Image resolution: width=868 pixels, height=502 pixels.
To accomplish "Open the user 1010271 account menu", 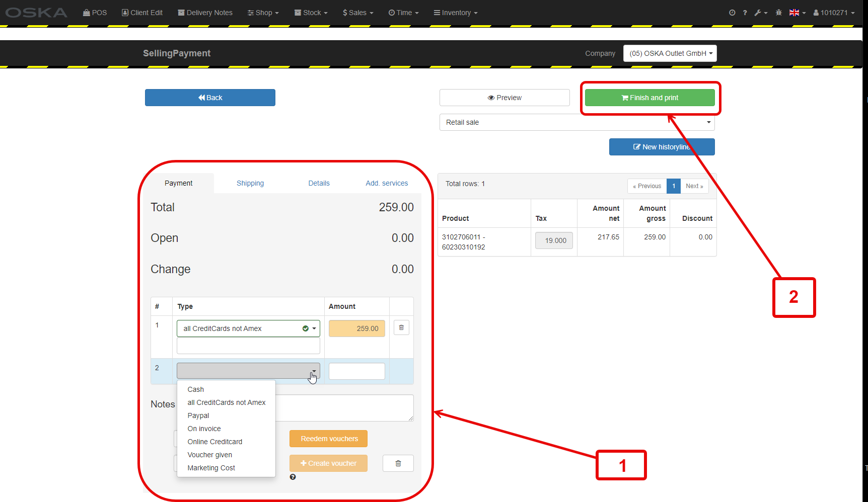I will coord(834,13).
